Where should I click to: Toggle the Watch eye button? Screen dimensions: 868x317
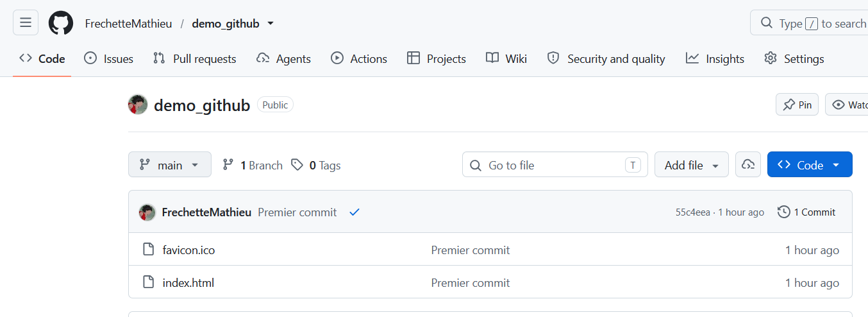[847, 105]
